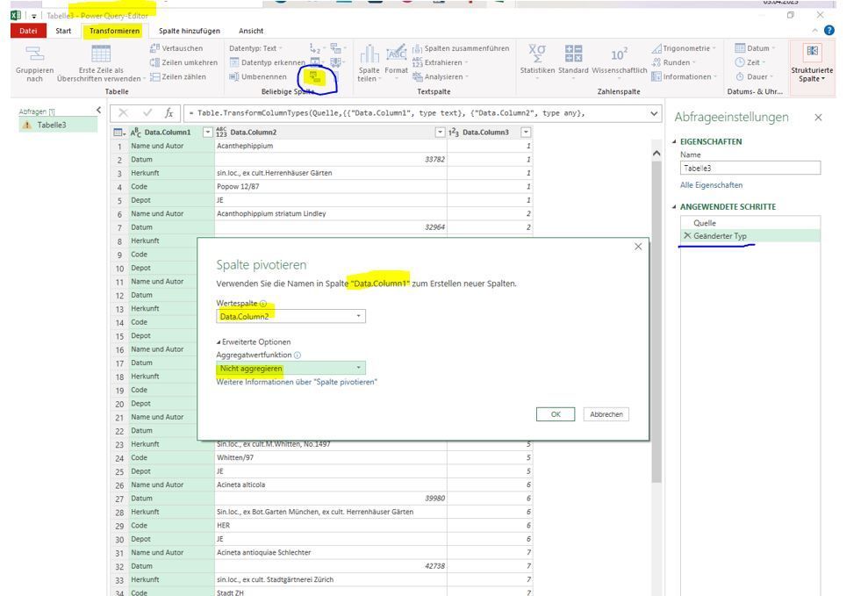
Task: Click the blue help question mark icon
Action: (829, 31)
